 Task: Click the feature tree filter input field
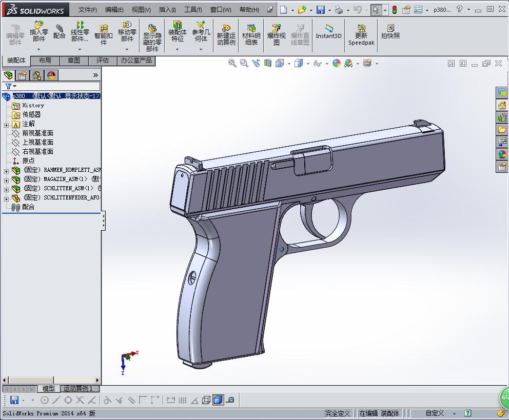(58, 86)
